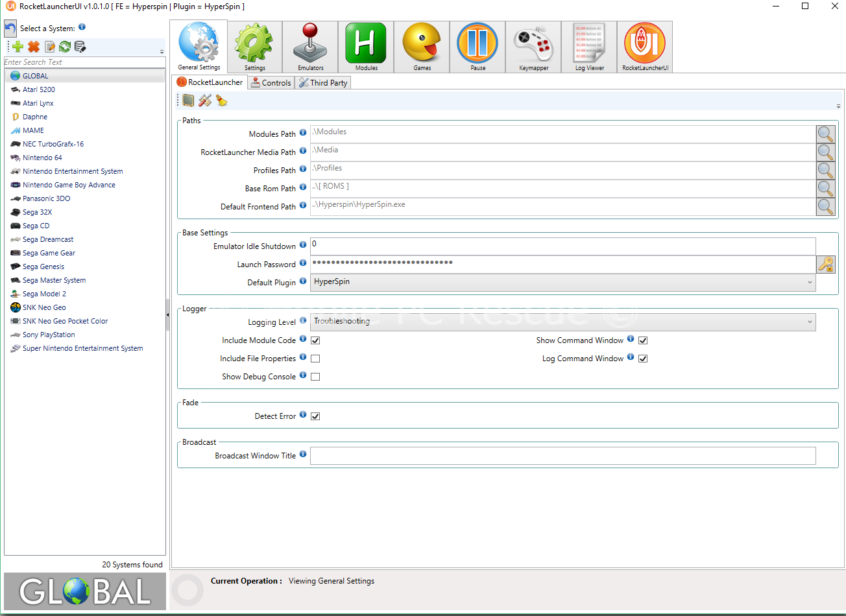Open the Log Viewer section

(x=589, y=47)
